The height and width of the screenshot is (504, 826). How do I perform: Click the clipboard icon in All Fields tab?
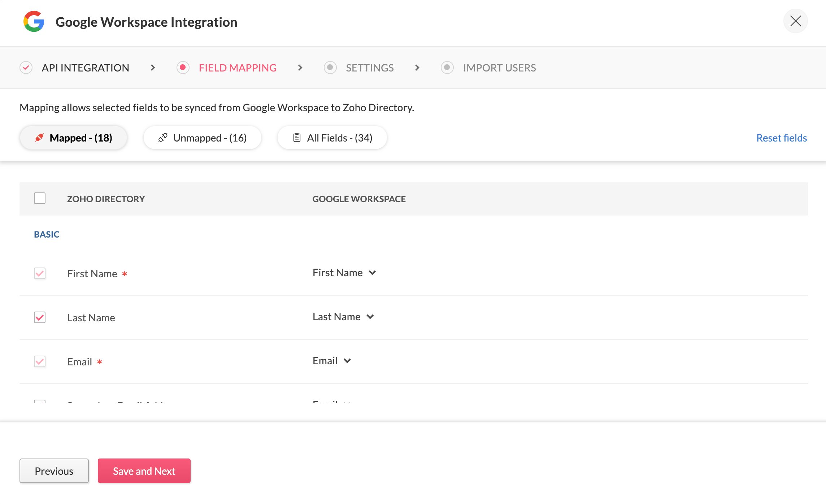click(297, 138)
